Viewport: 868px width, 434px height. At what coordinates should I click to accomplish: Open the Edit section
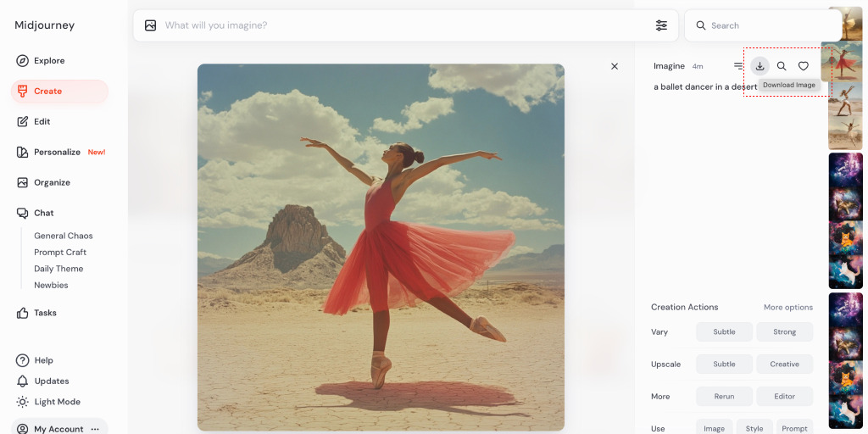point(34,122)
